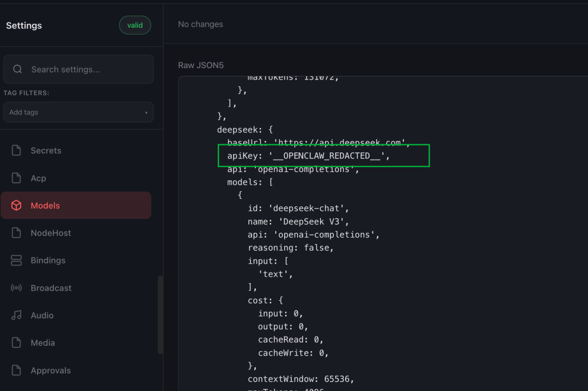
Task: Click the Secrets file icon
Action: point(16,150)
